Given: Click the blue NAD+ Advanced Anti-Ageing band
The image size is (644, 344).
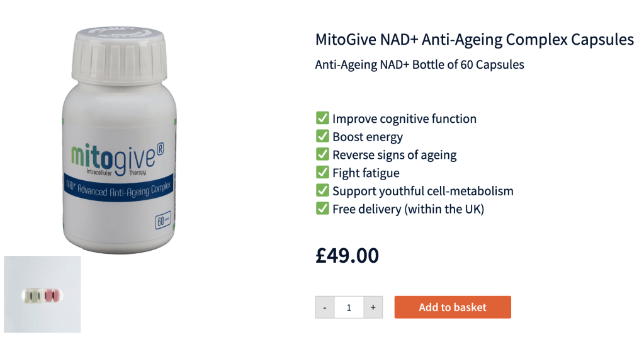Looking at the screenshot, I should coord(118,188).
